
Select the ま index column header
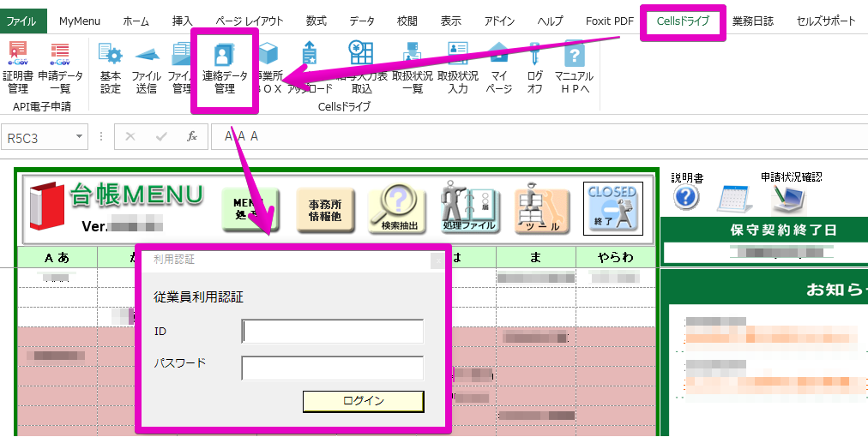point(536,257)
